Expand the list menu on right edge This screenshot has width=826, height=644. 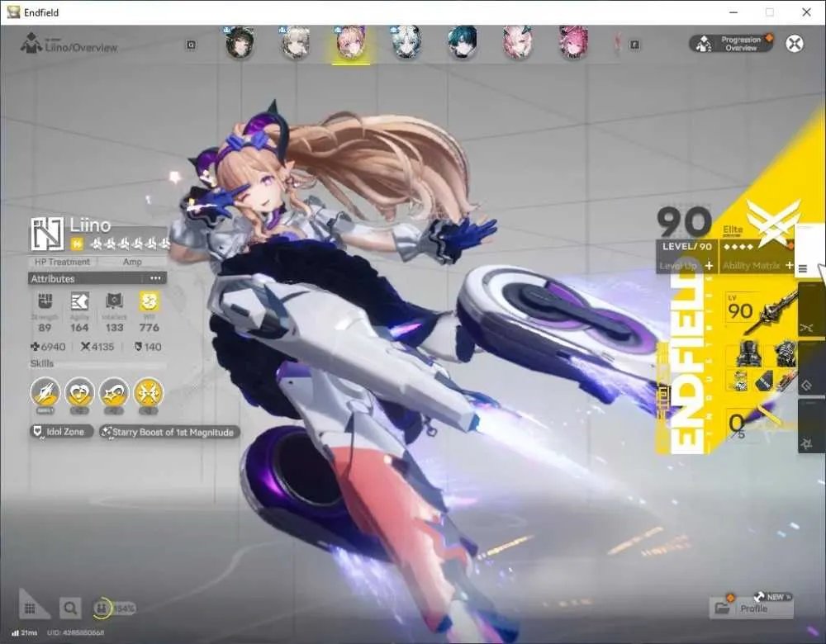click(803, 269)
